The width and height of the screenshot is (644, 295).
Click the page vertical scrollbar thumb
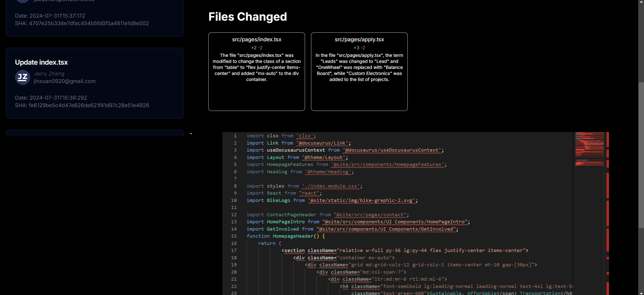click(x=641, y=155)
